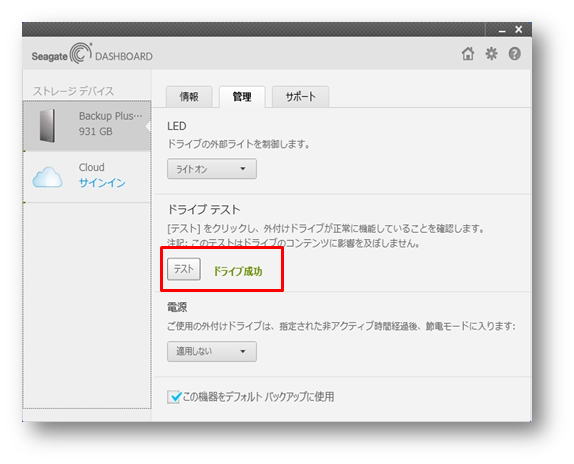Click the arrow of the LED dropdown
The width and height of the screenshot is (574, 464).
point(243,169)
